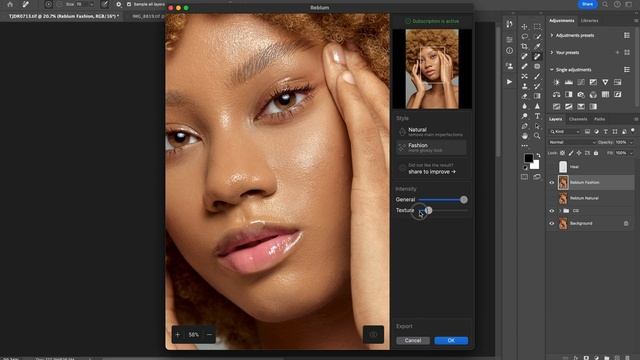Switch to the second document tab
This screenshot has width=640, height=360.
click(147, 16)
